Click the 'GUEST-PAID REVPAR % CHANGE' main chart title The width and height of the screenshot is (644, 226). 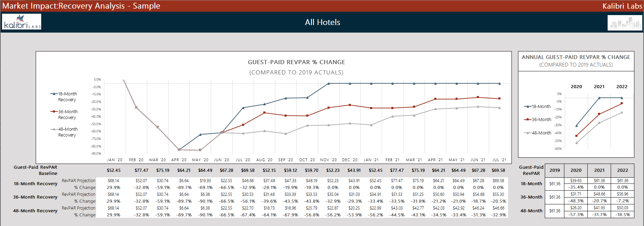[296, 62]
